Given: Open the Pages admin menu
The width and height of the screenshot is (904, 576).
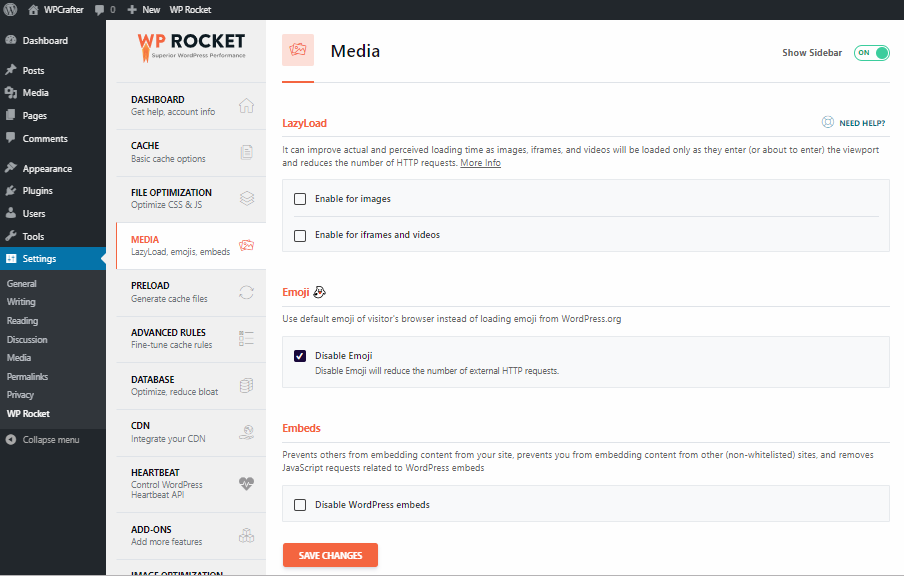Looking at the screenshot, I should pos(52,115).
